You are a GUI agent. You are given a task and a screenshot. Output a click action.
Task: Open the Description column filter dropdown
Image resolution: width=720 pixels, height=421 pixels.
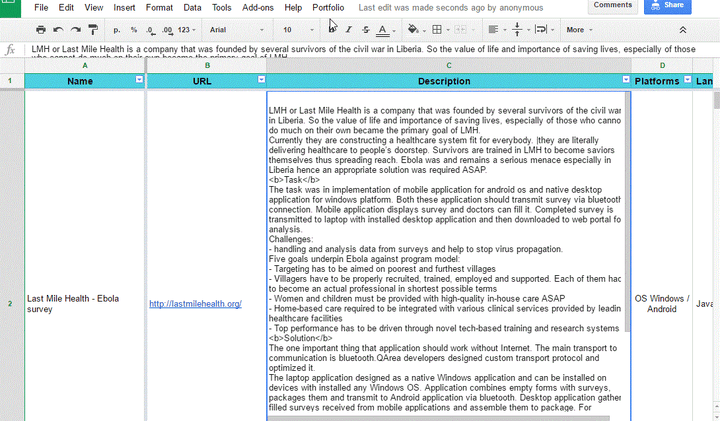click(x=626, y=79)
